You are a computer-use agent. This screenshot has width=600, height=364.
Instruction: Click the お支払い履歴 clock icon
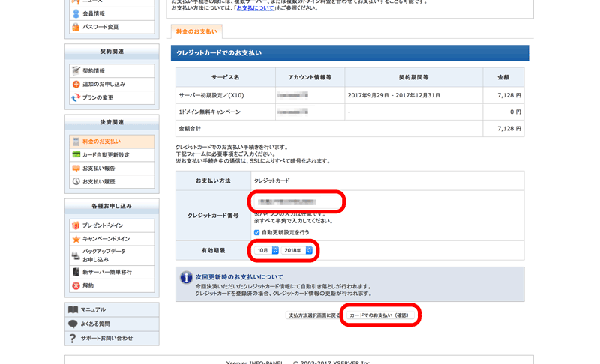pyautogui.click(x=76, y=181)
